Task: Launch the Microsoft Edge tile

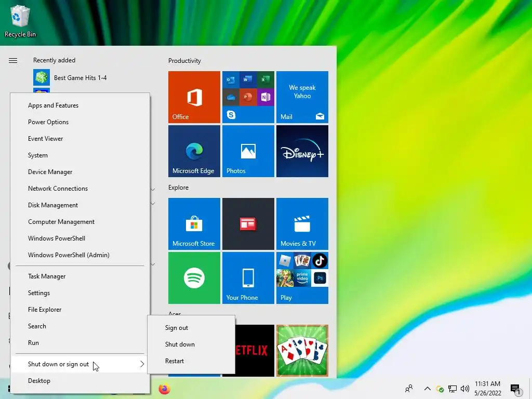Action: tap(194, 151)
